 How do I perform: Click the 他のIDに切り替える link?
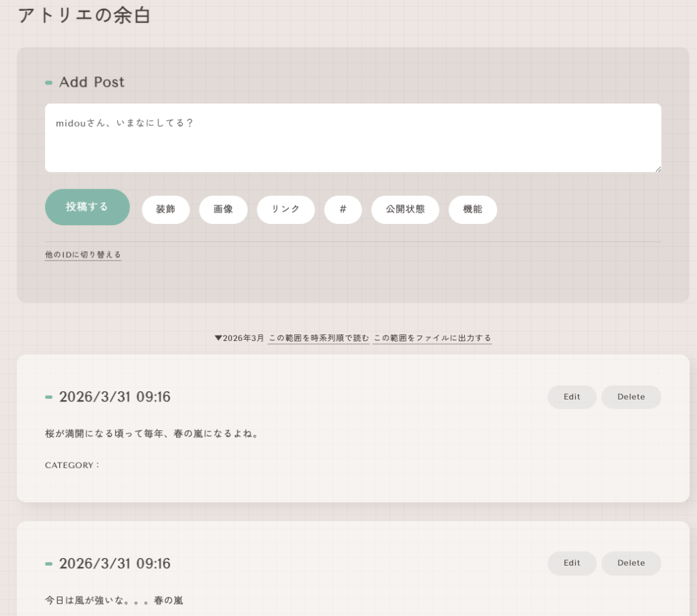coord(83,255)
